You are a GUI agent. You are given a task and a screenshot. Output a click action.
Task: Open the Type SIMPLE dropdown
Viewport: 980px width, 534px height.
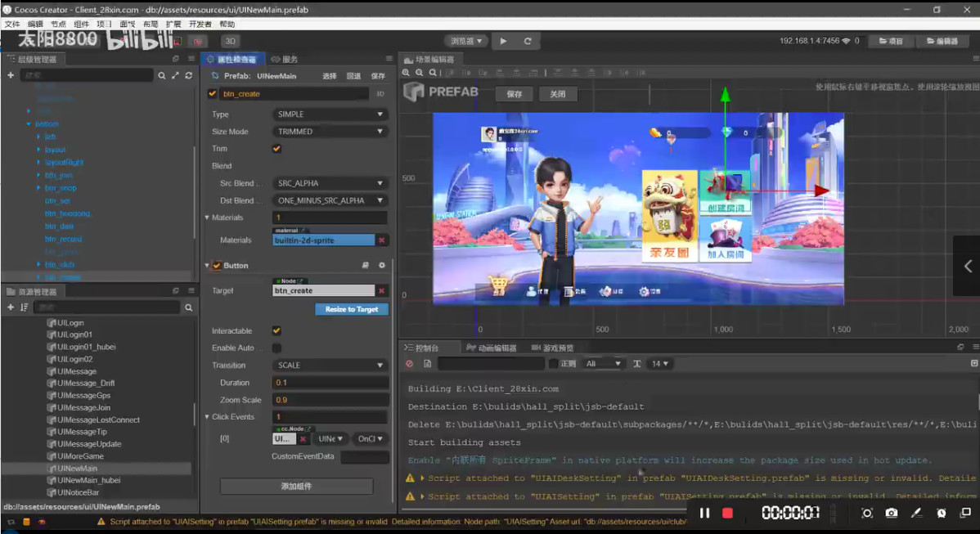tap(330, 114)
